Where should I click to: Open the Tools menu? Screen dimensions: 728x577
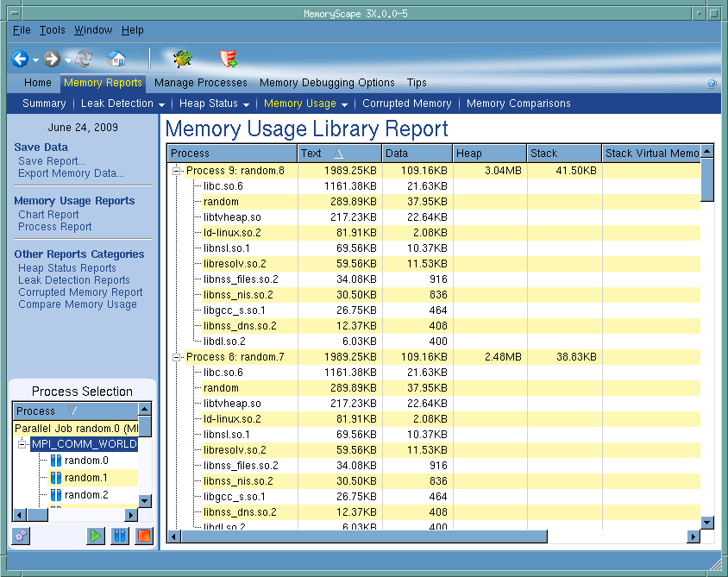52,30
